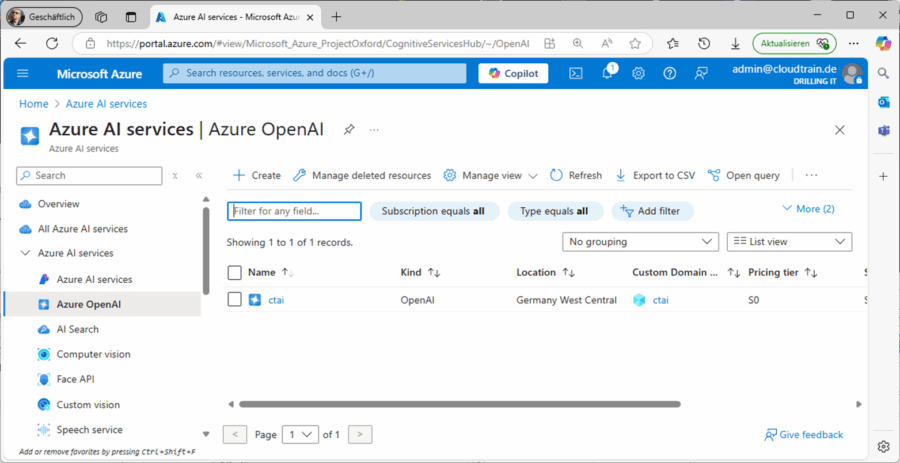
Task: Sort by Kind column
Action: tap(420, 273)
